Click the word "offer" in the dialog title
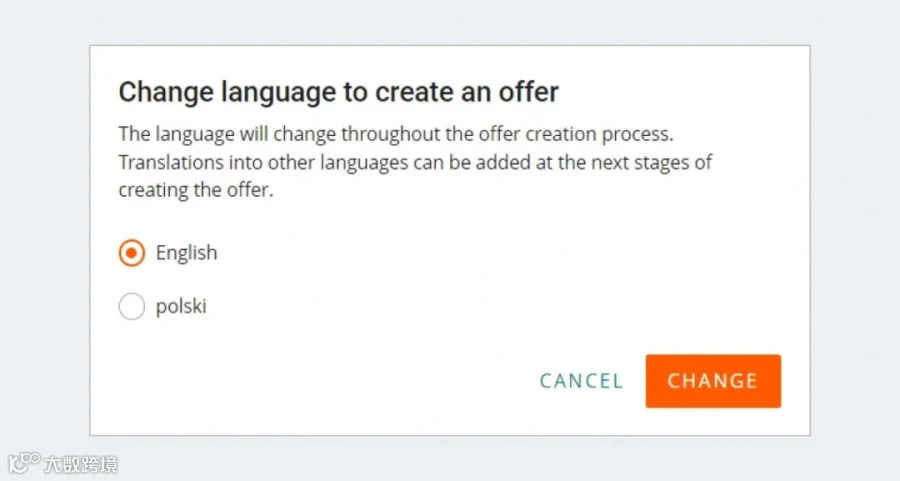900x481 pixels. click(529, 92)
